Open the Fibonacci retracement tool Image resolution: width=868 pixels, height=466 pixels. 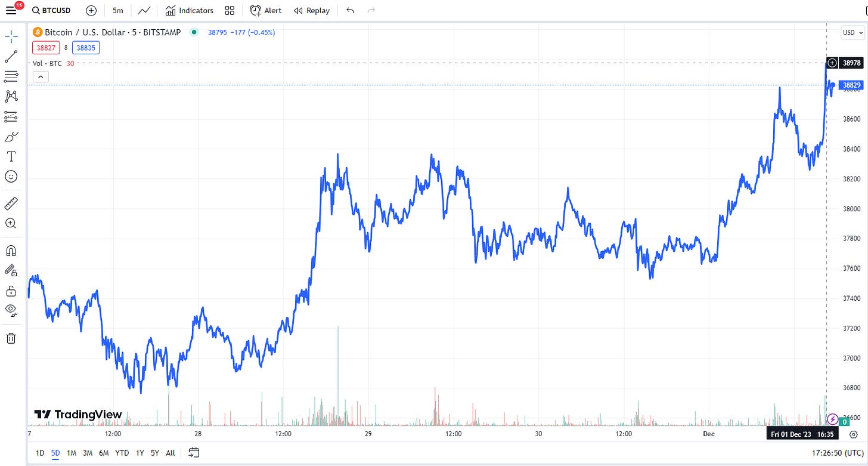click(11, 76)
